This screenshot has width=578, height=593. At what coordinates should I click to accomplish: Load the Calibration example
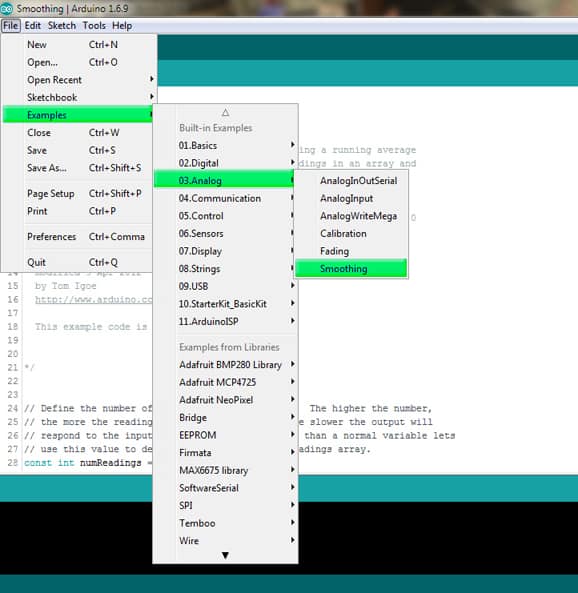click(x=351, y=234)
